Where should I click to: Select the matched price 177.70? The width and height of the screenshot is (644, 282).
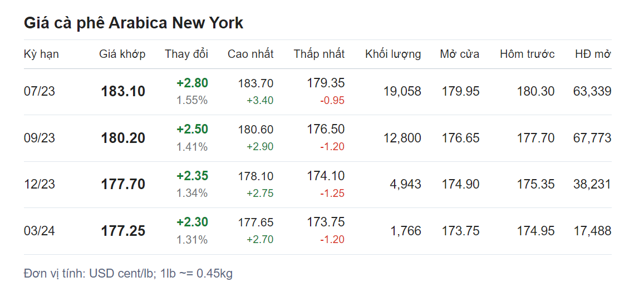pyautogui.click(x=123, y=185)
